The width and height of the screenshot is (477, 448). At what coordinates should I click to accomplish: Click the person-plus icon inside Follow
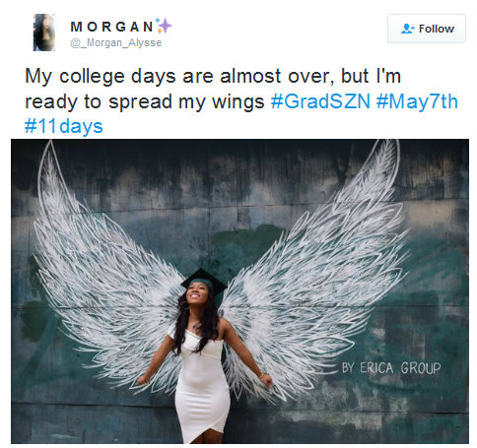[x=407, y=29]
